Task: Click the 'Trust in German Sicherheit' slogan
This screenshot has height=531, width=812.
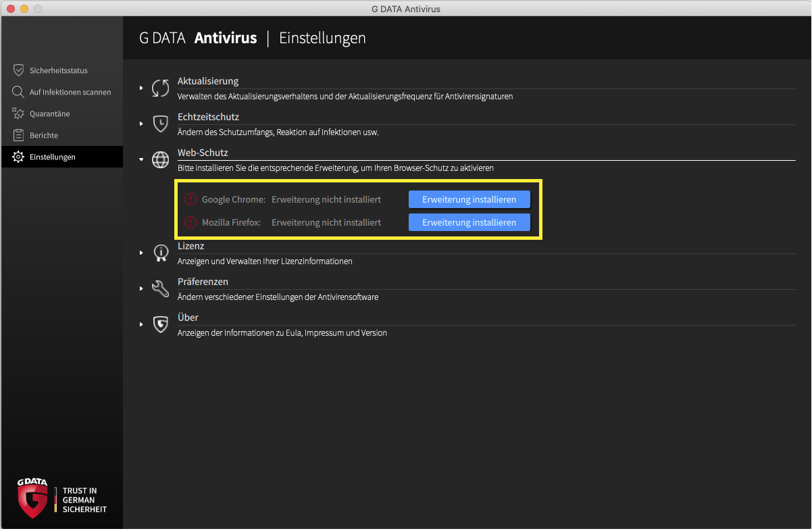Action: 84,500
